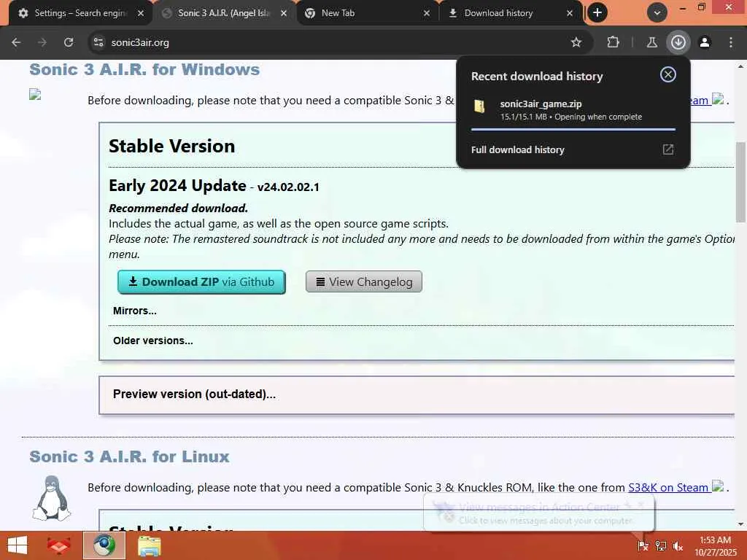Click the Early 2024 Update version text
Viewport: 747px width, 560px height.
click(x=214, y=186)
